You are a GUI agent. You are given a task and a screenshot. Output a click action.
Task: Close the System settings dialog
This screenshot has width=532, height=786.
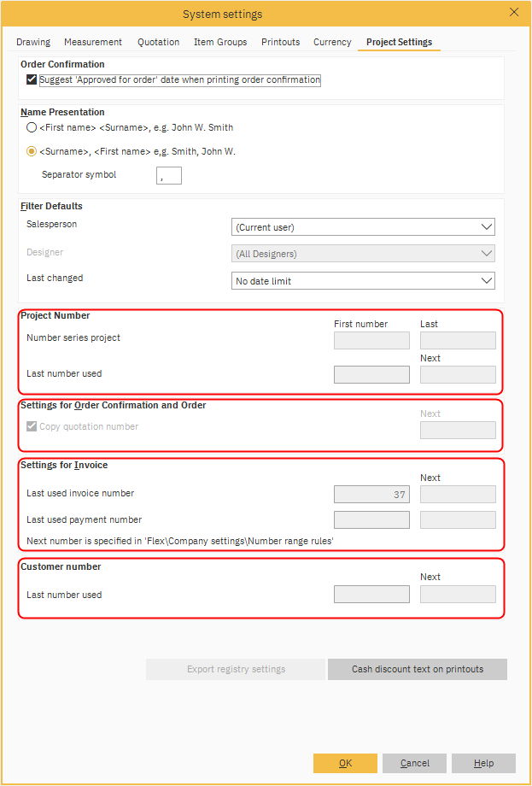pyautogui.click(x=513, y=13)
